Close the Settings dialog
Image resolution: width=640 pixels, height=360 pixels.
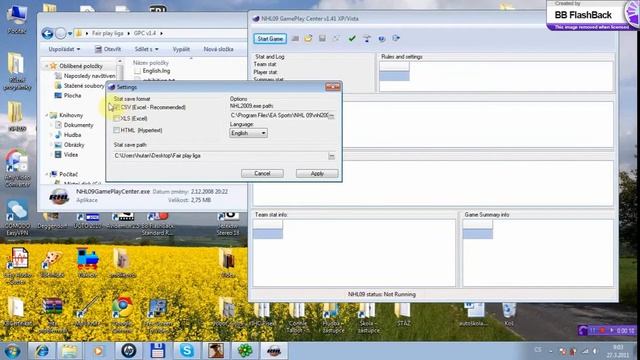pos(333,87)
